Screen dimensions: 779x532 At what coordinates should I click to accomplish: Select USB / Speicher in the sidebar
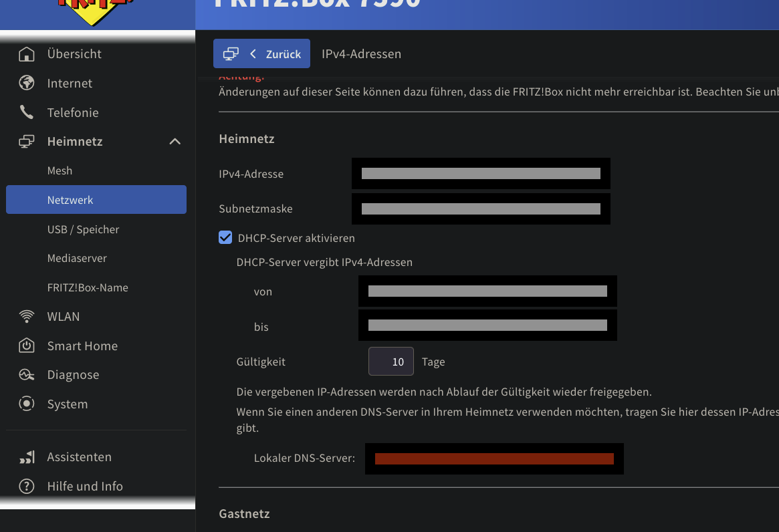[83, 229]
